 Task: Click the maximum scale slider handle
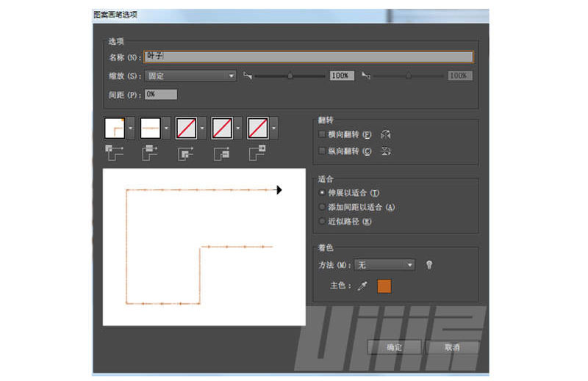point(409,76)
